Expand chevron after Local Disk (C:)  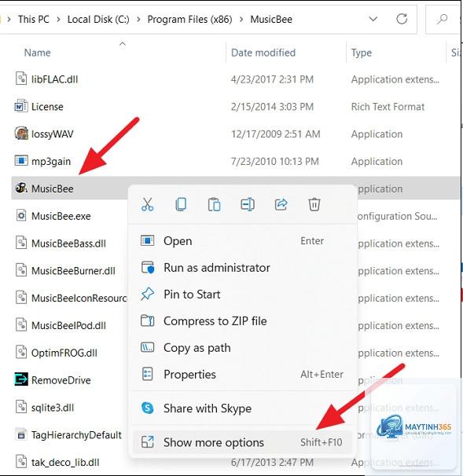click(138, 20)
